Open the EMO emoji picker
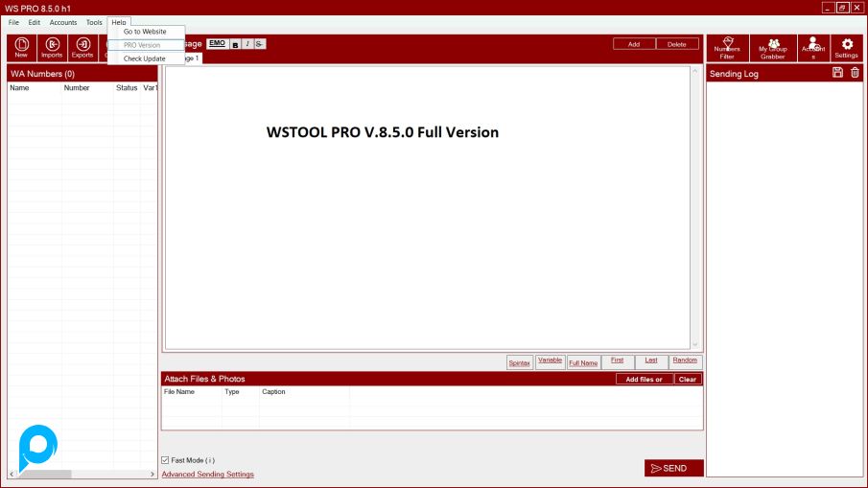868x488 pixels. 217,43
